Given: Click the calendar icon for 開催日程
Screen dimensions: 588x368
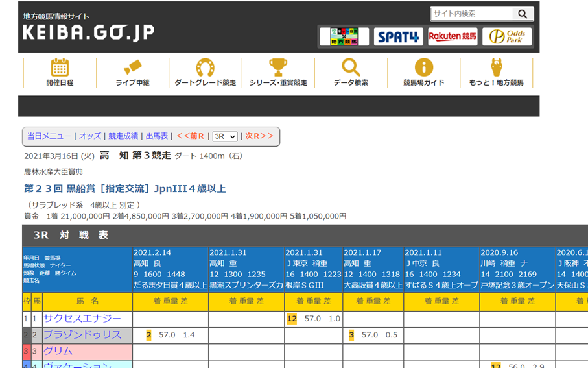Looking at the screenshot, I should pos(60,67).
